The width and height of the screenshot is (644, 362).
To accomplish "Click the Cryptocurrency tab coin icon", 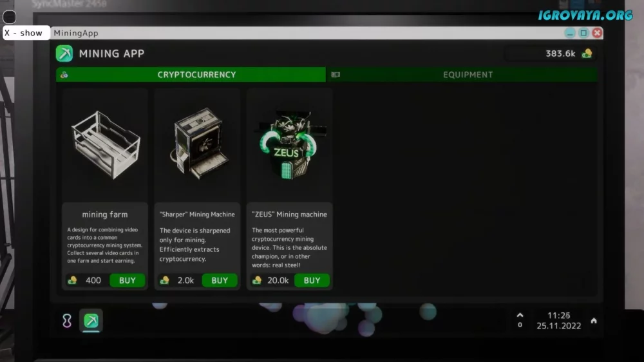I will pyautogui.click(x=64, y=75).
